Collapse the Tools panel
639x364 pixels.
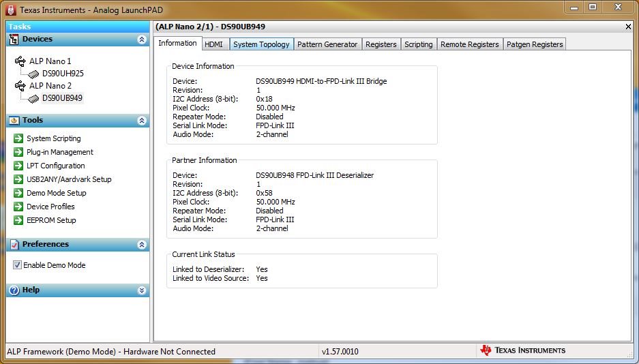[142, 121]
